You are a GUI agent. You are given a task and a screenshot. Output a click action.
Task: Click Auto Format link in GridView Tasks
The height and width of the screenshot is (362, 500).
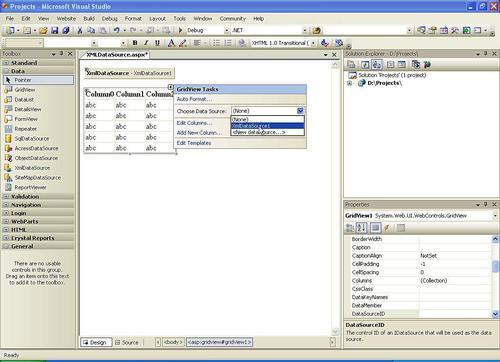coord(194,99)
